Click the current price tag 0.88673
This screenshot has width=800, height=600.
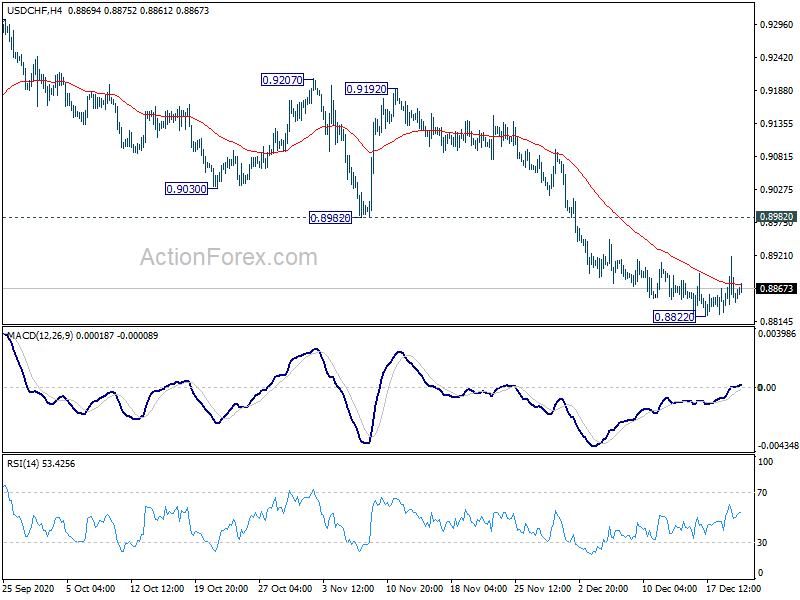point(776,289)
